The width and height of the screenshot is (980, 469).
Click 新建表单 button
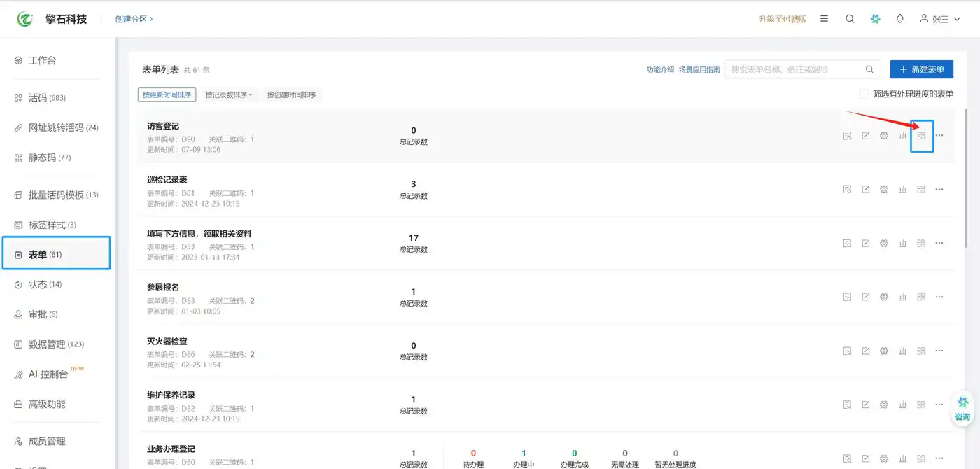(x=922, y=69)
